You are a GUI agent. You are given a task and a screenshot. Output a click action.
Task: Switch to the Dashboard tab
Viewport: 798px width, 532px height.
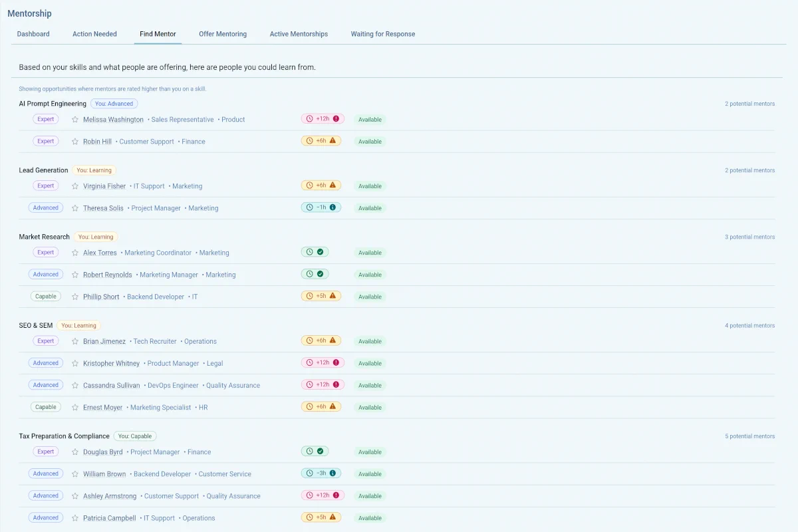click(33, 34)
